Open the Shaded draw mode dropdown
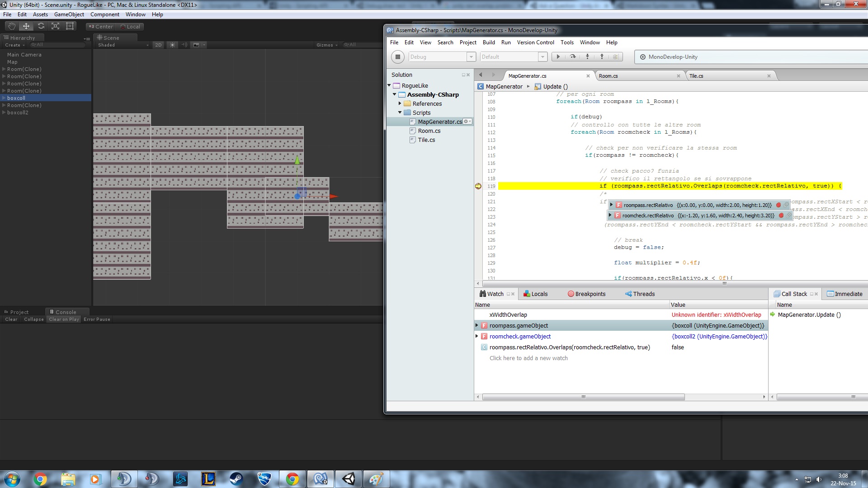868x488 pixels. click(x=123, y=45)
